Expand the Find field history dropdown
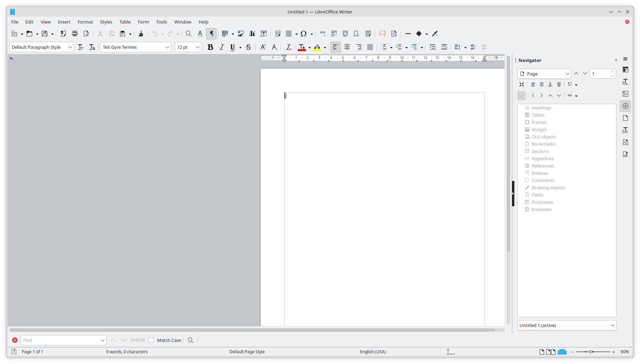640x364 pixels. (102, 340)
